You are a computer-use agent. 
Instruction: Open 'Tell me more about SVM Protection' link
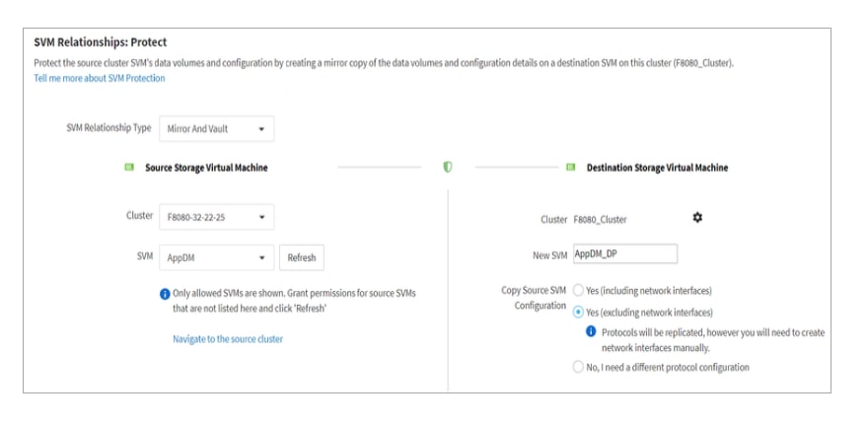100,78
